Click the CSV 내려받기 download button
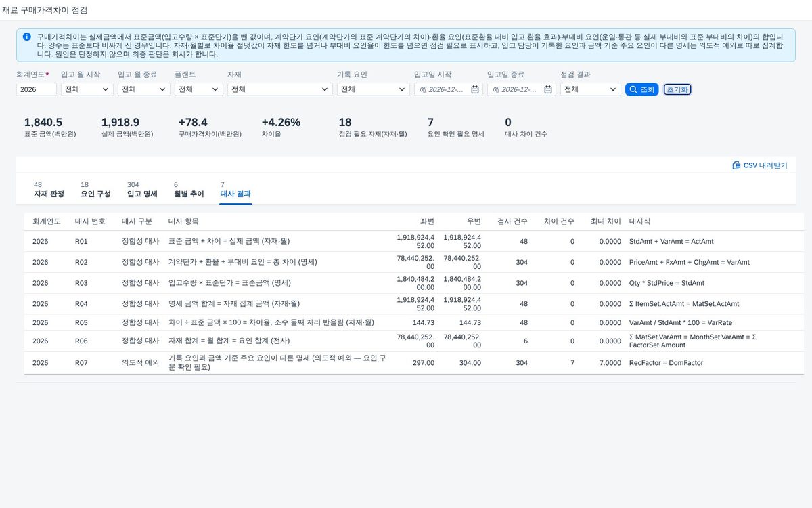Viewport: 812px width, 508px height. pos(760,165)
